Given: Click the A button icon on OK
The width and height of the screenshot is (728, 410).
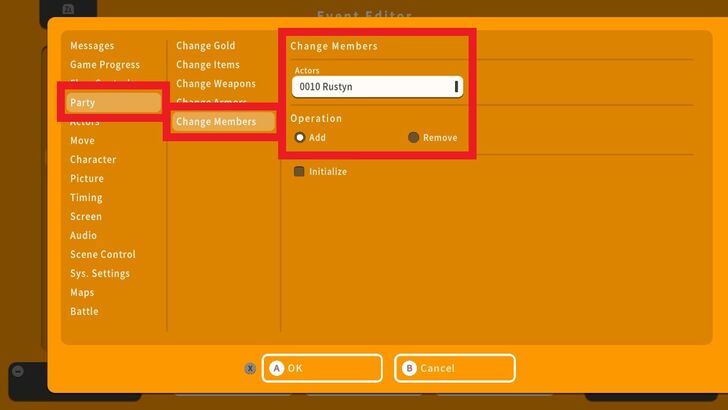Looking at the screenshot, I should [x=277, y=368].
